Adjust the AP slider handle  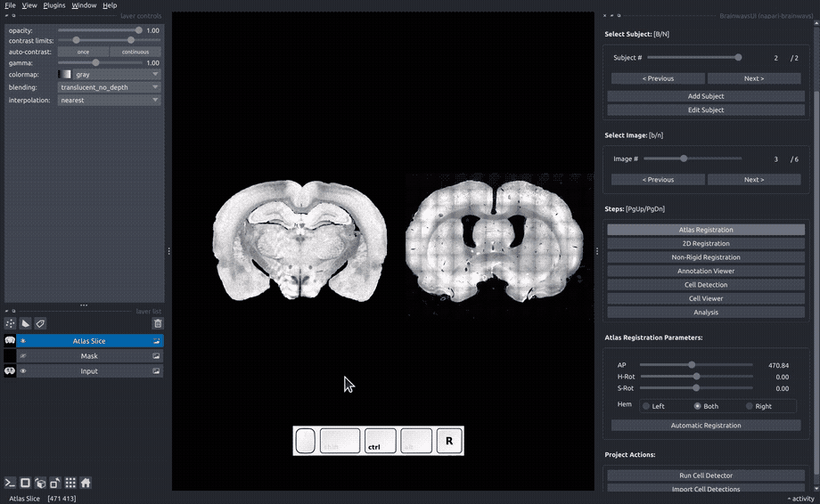click(x=692, y=365)
